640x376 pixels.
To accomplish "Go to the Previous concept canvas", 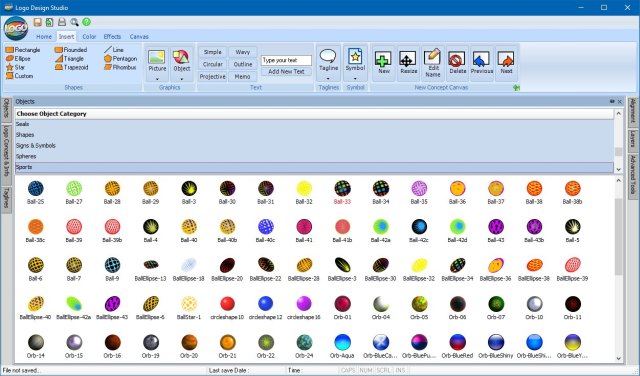I will (481, 63).
